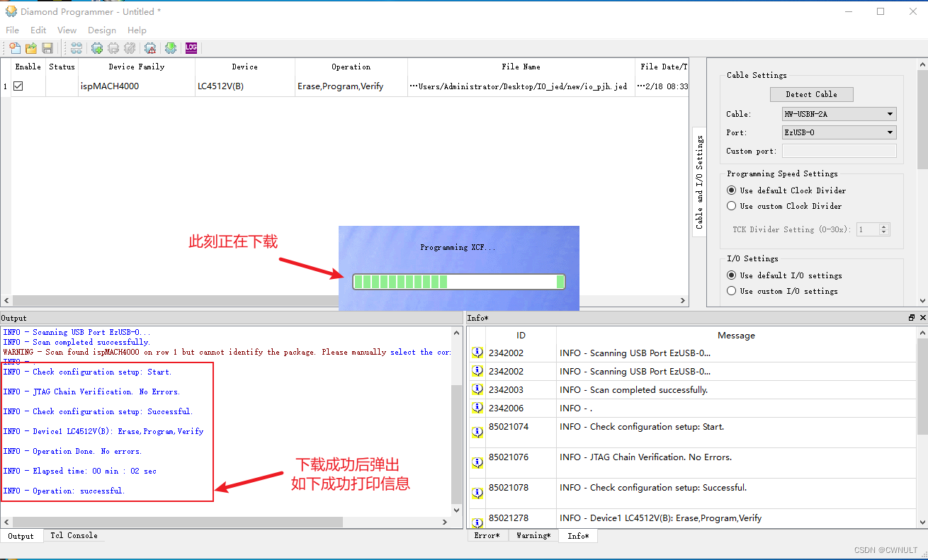Click the Operation column header
The image size is (928, 560).
[x=351, y=67]
